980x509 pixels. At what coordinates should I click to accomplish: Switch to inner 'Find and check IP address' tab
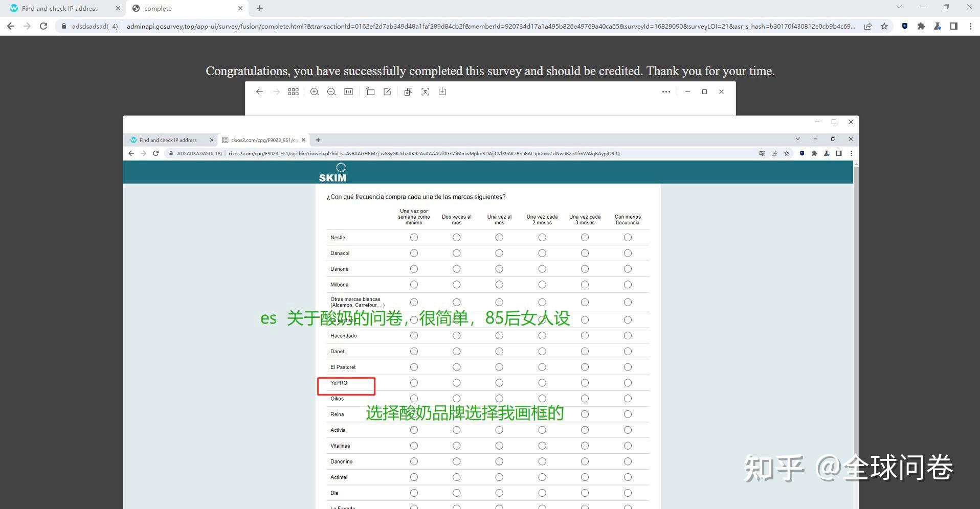pos(168,140)
